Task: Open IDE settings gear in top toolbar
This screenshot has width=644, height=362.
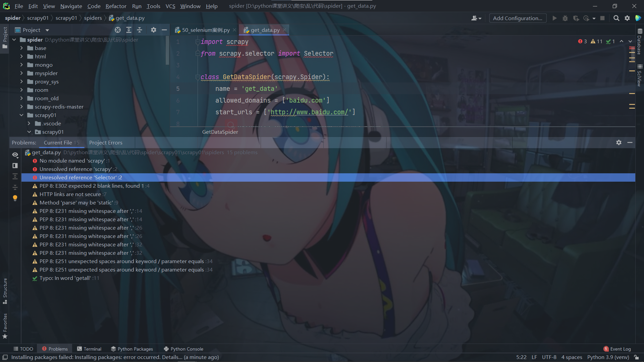Action: click(x=627, y=18)
